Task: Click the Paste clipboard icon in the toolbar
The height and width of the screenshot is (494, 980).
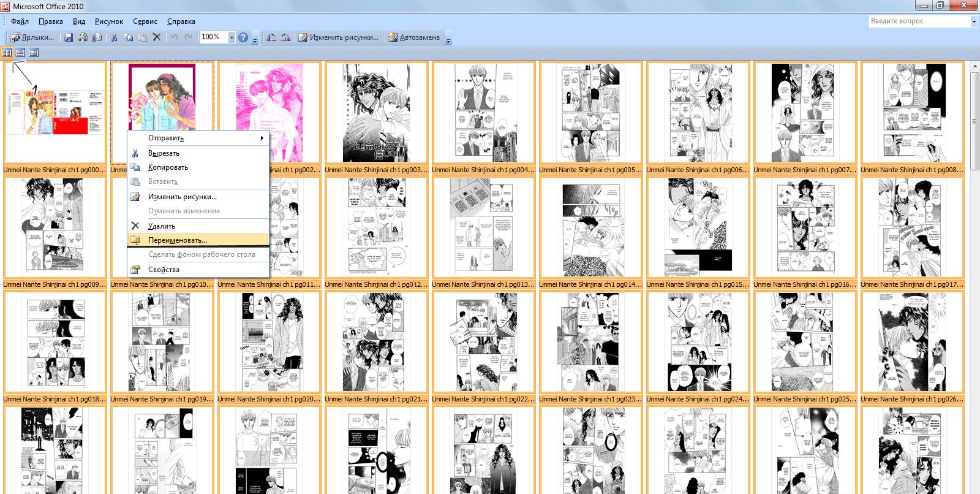Action: (x=142, y=37)
